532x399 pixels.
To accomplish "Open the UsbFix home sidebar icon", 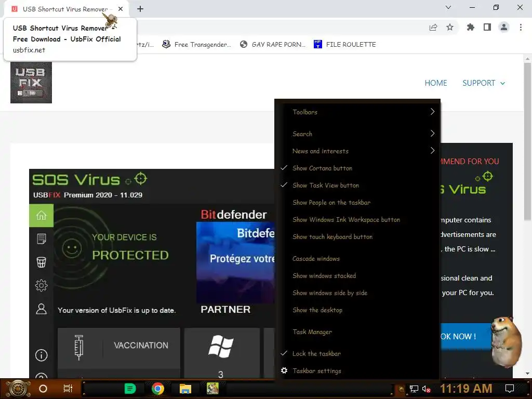I will tap(42, 216).
